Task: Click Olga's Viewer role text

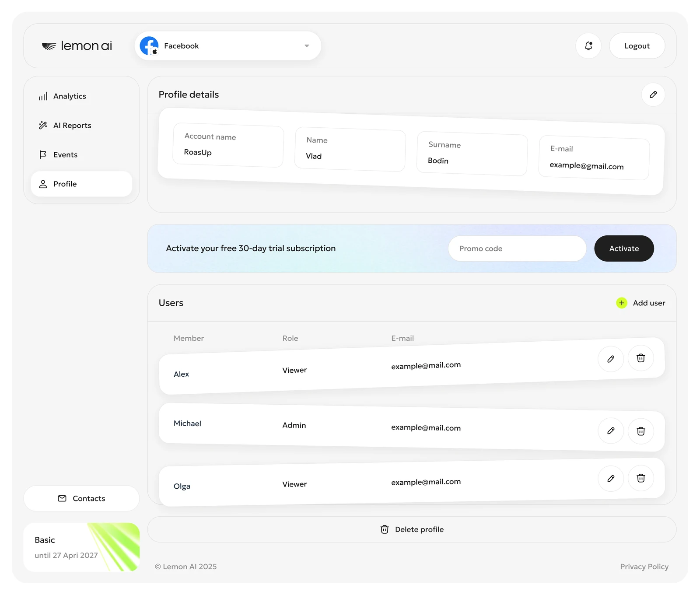Action: (294, 484)
